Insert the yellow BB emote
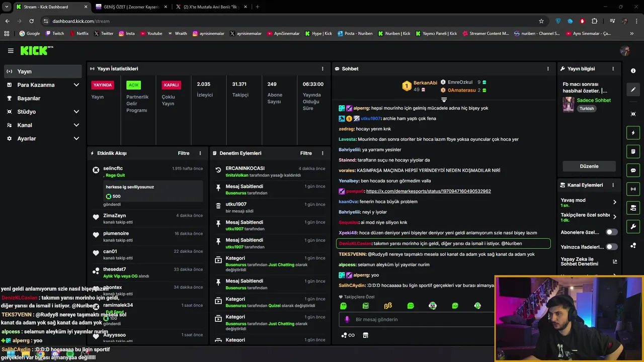The width and height of the screenshot is (644, 362). coord(388,306)
